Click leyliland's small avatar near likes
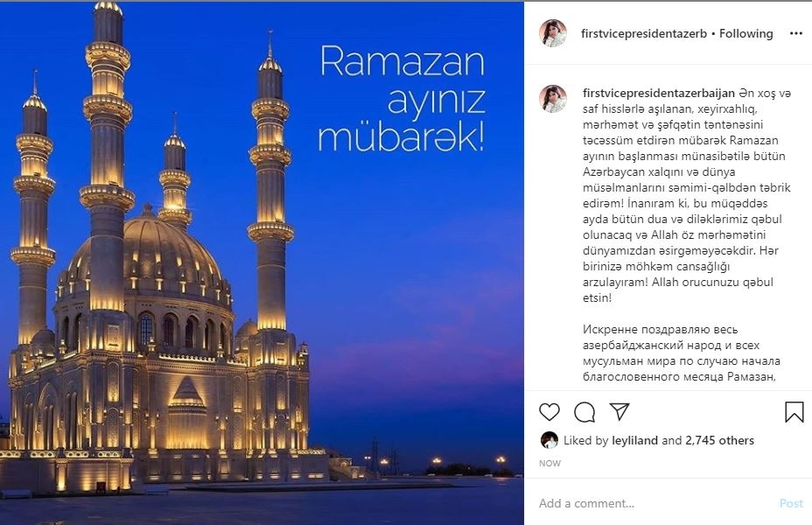This screenshot has width=812, height=525. [549, 440]
